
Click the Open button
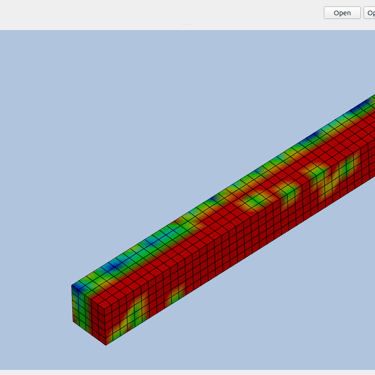click(x=342, y=13)
